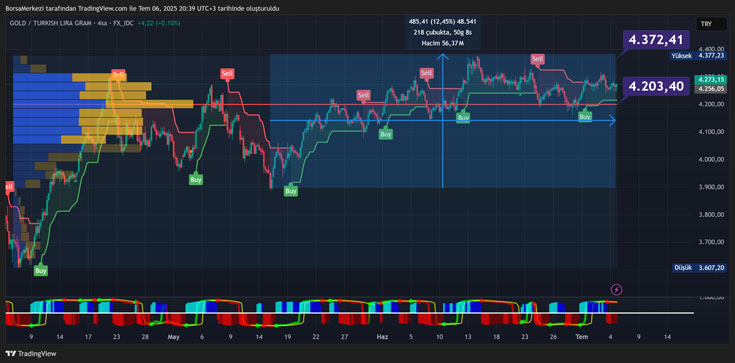735x363 pixels.
Task: Click the FX_IDC exchange label
Action: [x=122, y=23]
